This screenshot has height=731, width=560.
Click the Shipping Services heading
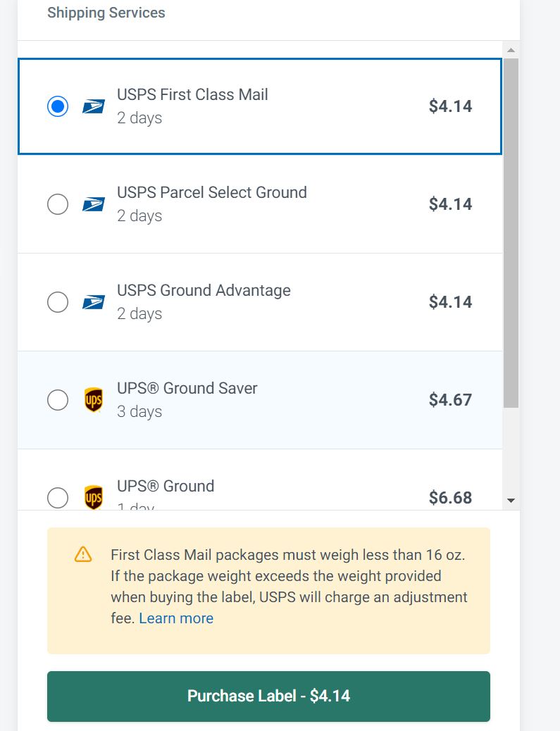[x=106, y=13]
